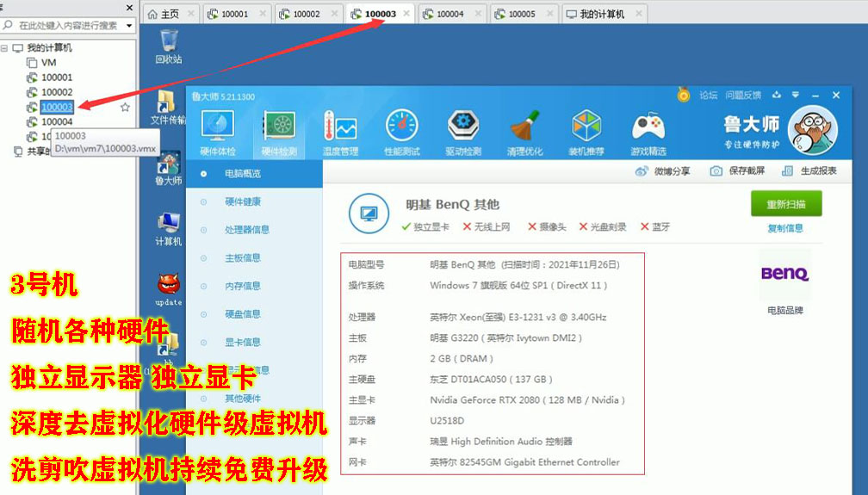Close the 100003 tab

tap(406, 14)
